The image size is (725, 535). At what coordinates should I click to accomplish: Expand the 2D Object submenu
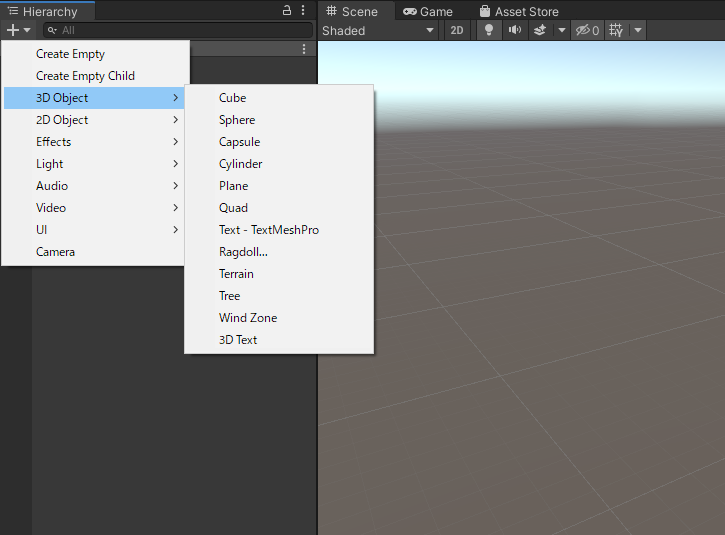[94, 120]
